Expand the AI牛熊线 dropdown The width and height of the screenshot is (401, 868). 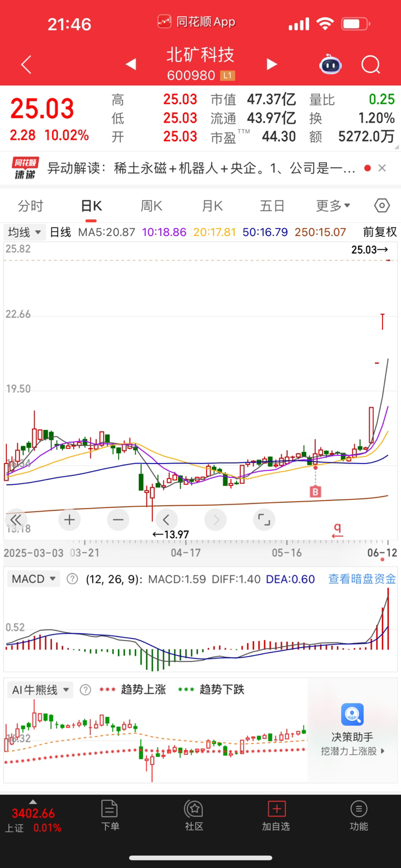pos(40,690)
